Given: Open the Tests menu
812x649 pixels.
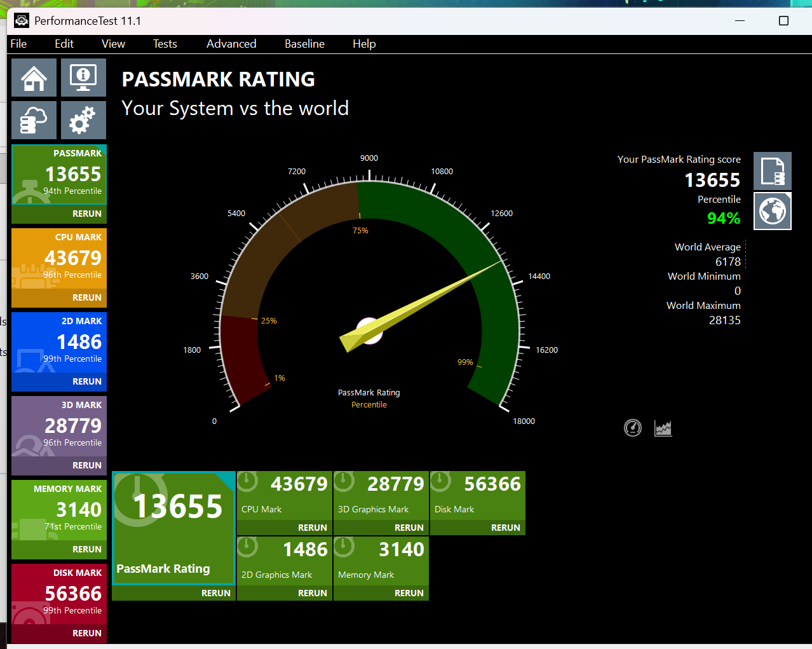Looking at the screenshot, I should [165, 44].
